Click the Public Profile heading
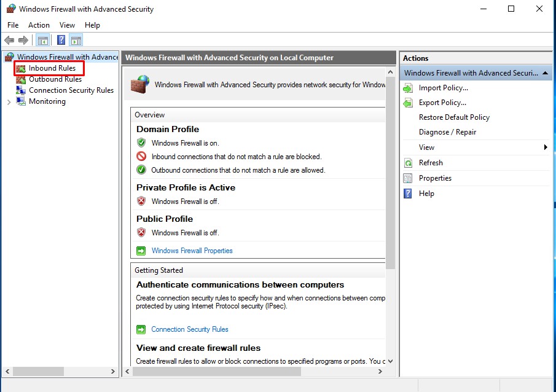Viewport: 556px width, 392px height. coord(165,219)
